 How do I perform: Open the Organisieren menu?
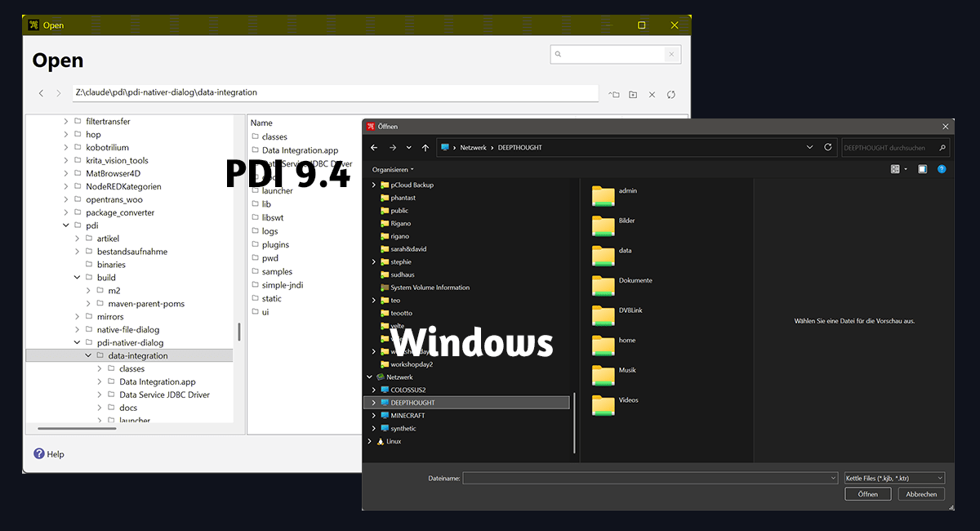[393, 169]
